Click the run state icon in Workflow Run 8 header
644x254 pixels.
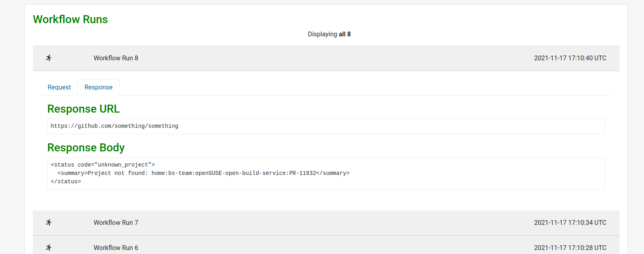pos(48,58)
